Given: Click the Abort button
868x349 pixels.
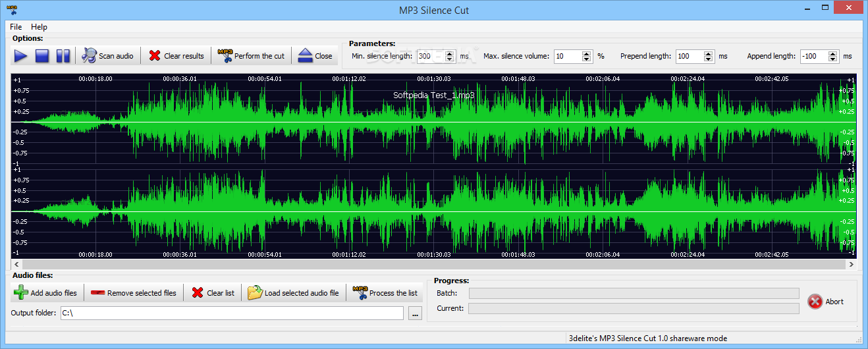Looking at the screenshot, I should tap(826, 302).
